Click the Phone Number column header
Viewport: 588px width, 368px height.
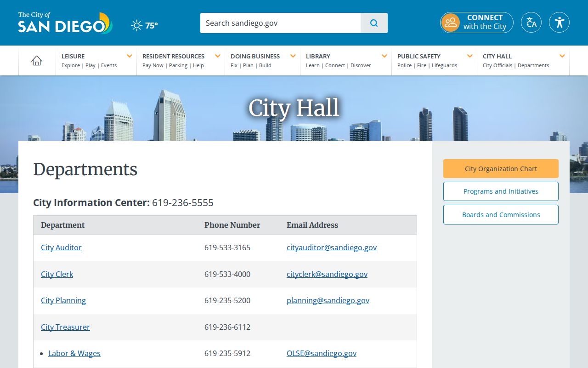tap(232, 225)
